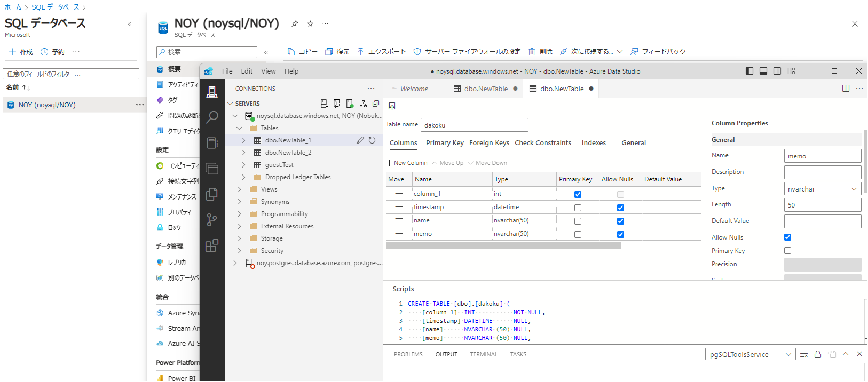Image resolution: width=868 pixels, height=382 pixels.
Task: Open the Source Control view in activity bar
Action: tap(212, 219)
